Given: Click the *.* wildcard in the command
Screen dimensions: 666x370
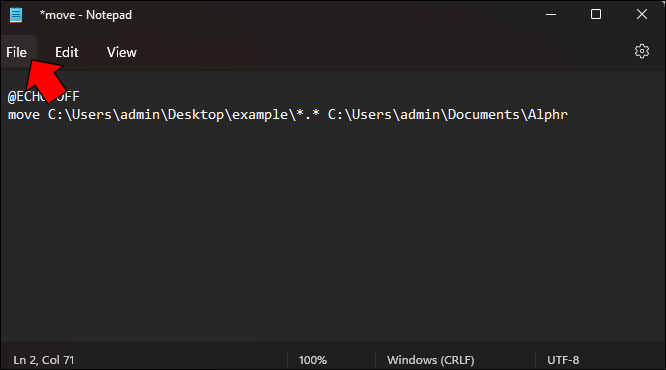Looking at the screenshot, I should (x=308, y=114).
